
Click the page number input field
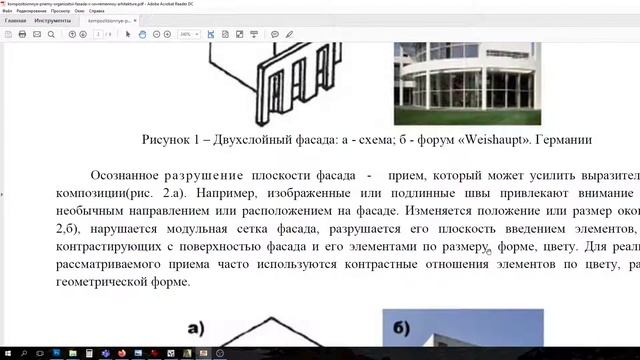tap(98, 35)
